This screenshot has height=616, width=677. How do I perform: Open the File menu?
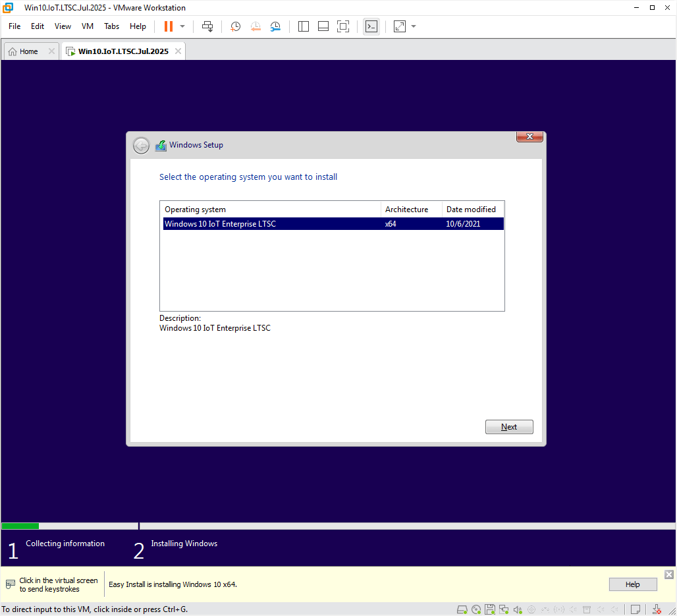pos(14,26)
